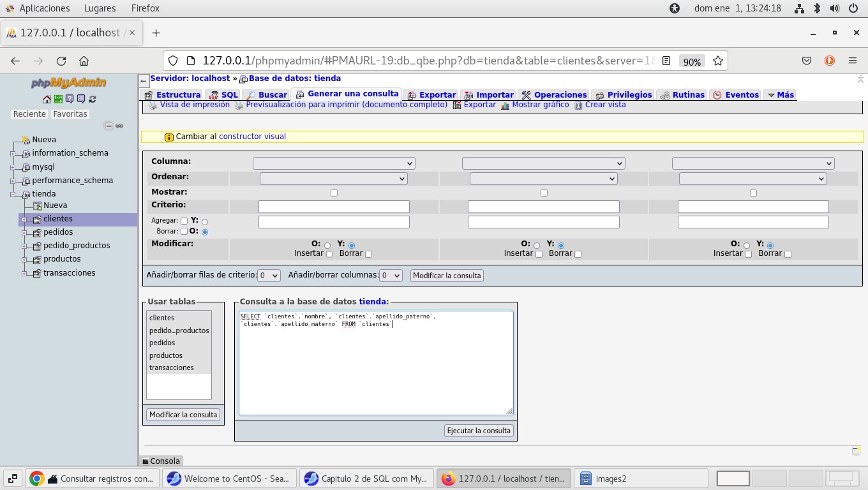
Task: Click the browser reload button
Action: pos(61,61)
